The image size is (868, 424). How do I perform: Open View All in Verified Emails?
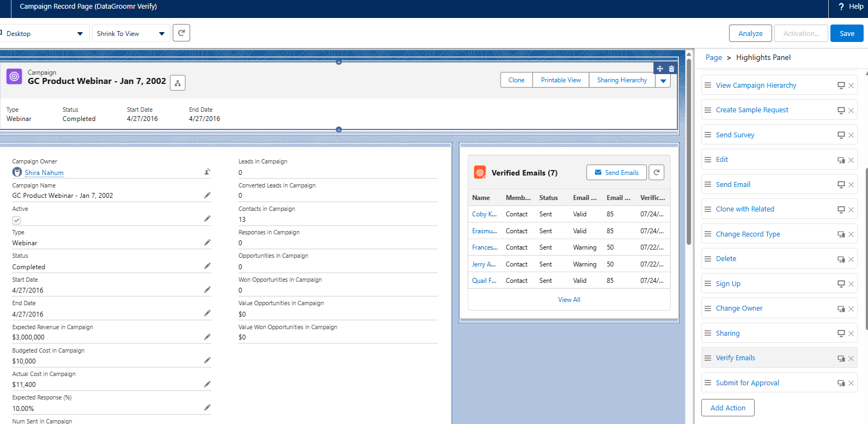click(569, 300)
